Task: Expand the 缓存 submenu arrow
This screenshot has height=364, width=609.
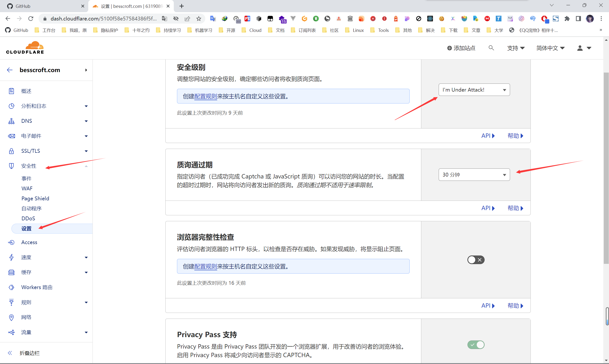Action: [x=86, y=272]
